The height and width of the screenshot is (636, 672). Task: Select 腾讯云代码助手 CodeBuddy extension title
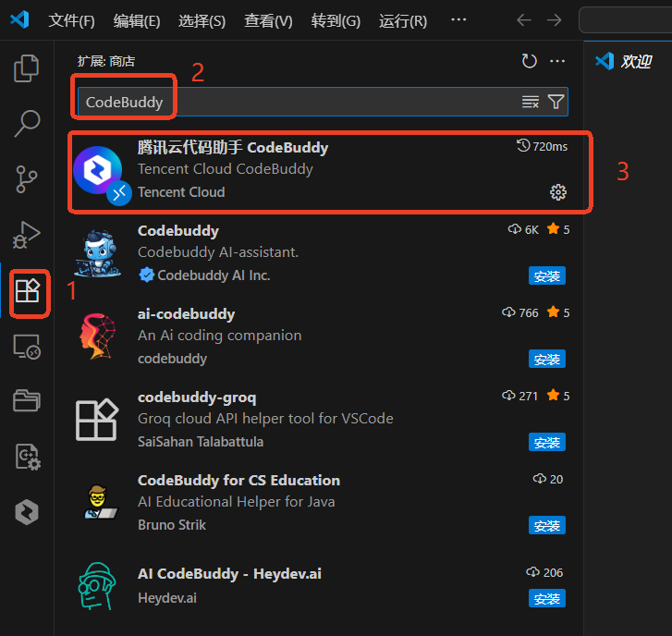(233, 147)
